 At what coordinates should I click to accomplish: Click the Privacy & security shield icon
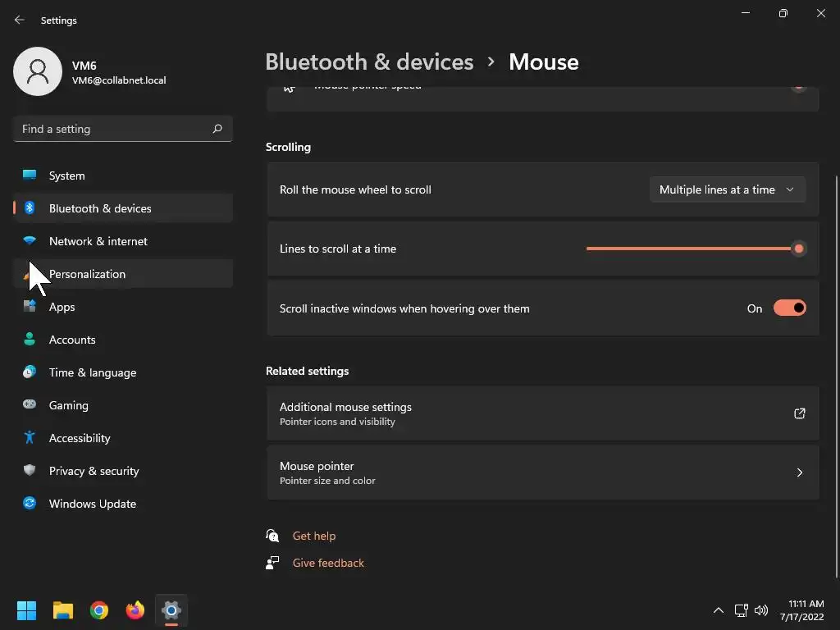(30, 471)
